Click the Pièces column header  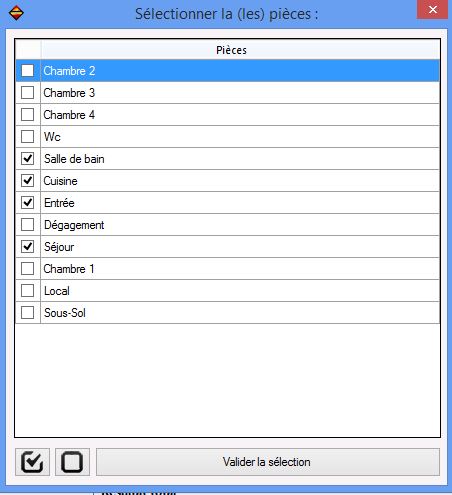pos(240,50)
